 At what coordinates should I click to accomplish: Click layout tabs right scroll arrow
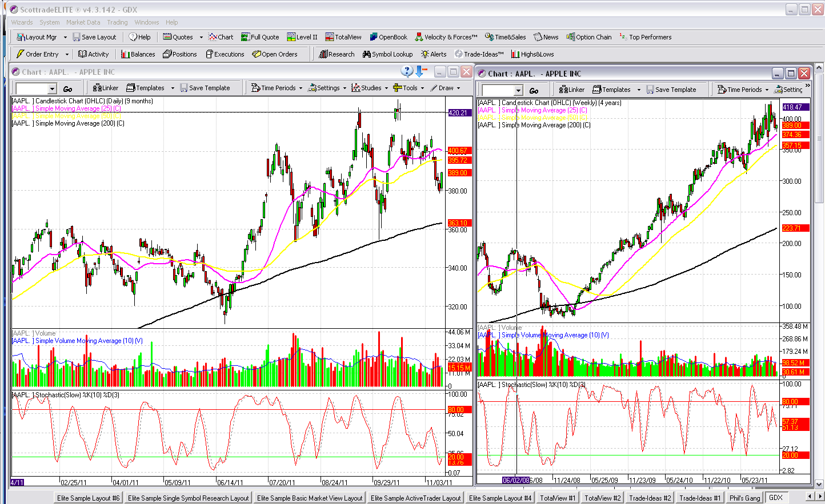pyautogui.click(x=820, y=497)
